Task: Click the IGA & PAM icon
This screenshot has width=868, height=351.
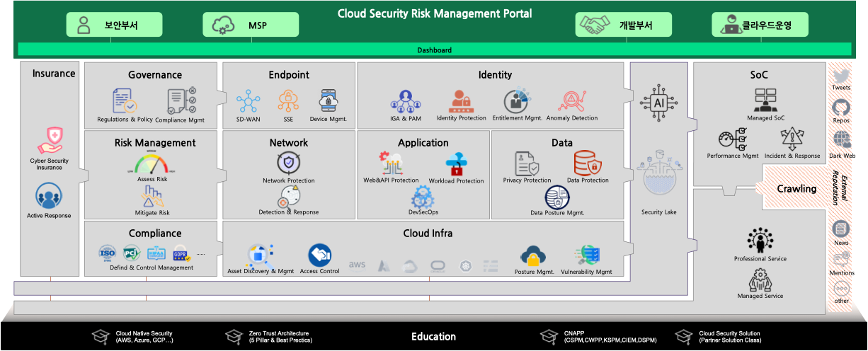Action: point(405,101)
